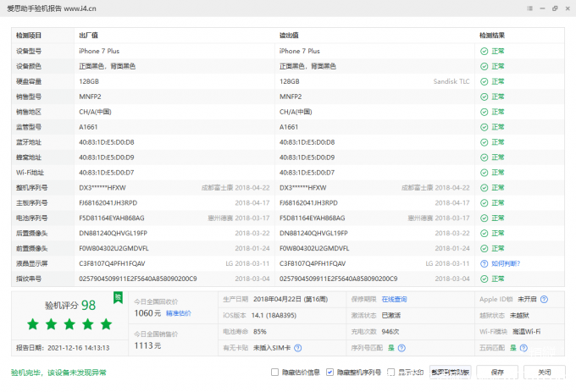The width and height of the screenshot is (576, 392).
Task: Select read rear camera serial DN881240QHVGL19FP
Action: [x=313, y=234]
